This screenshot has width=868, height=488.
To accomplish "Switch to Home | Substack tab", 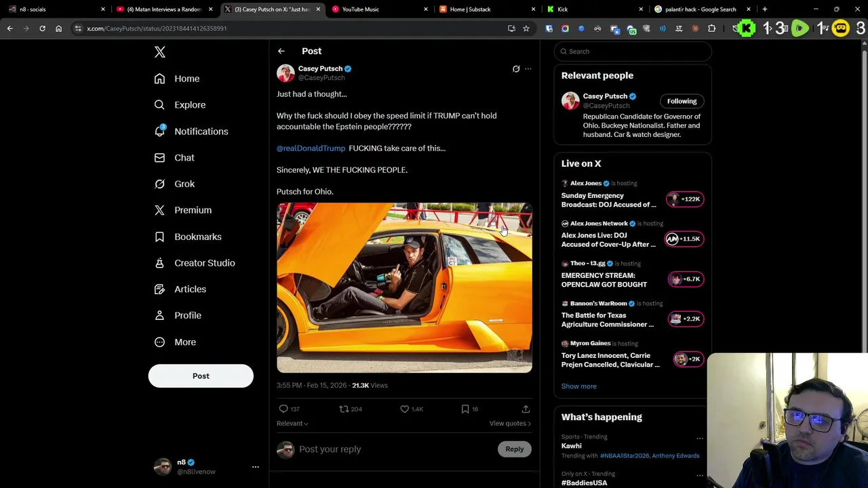I will [x=486, y=9].
